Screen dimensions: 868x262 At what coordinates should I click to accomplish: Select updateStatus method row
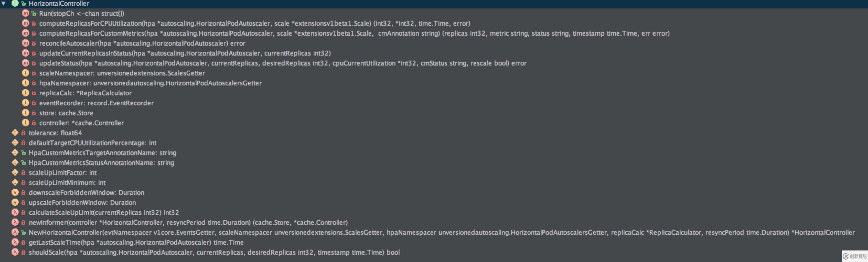click(x=283, y=63)
